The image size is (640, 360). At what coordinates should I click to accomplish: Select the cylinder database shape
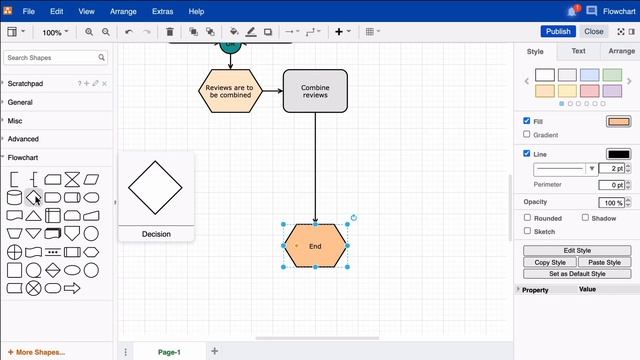[14, 198]
